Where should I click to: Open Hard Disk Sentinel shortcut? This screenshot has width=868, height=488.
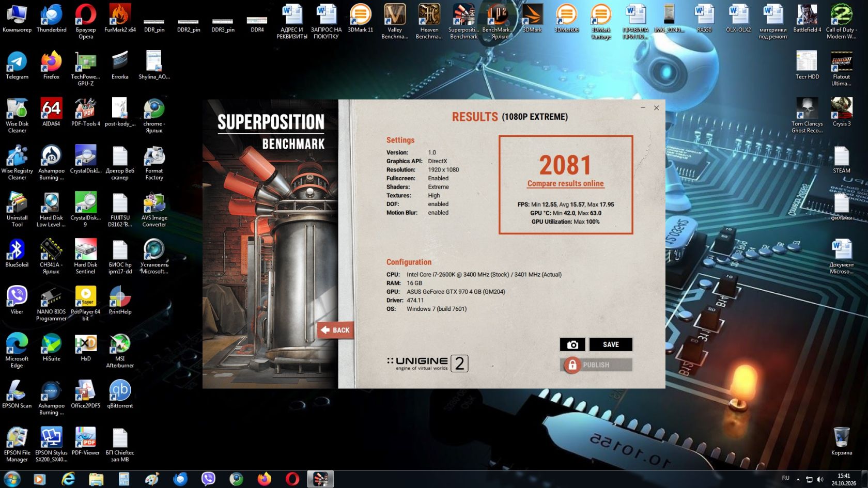[86, 257]
